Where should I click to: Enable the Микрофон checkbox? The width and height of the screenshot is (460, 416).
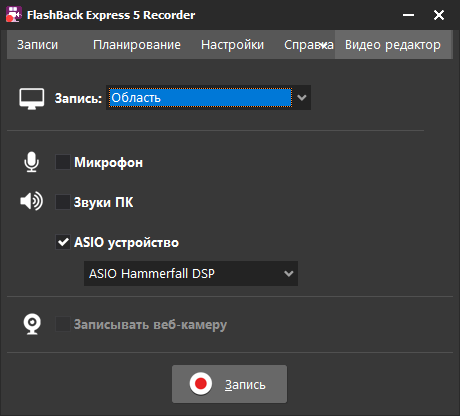(x=63, y=162)
